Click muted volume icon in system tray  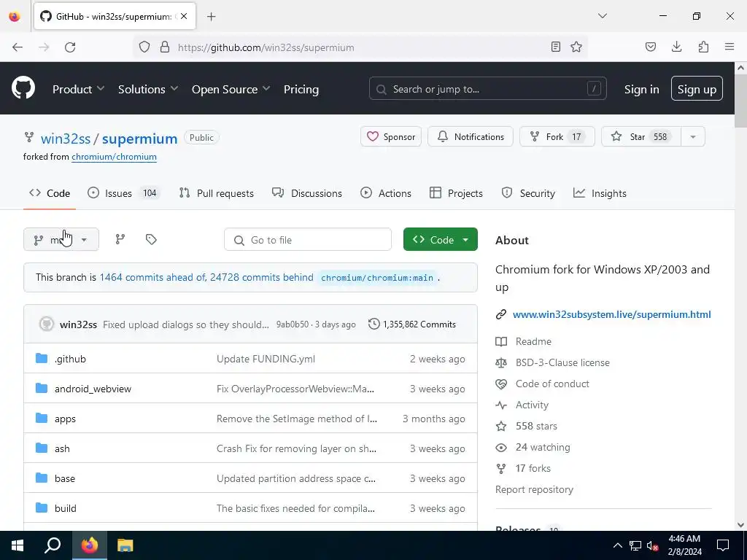point(653,545)
